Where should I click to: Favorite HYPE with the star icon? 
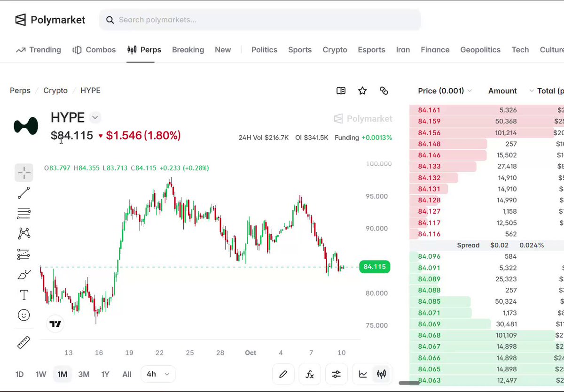[362, 91]
